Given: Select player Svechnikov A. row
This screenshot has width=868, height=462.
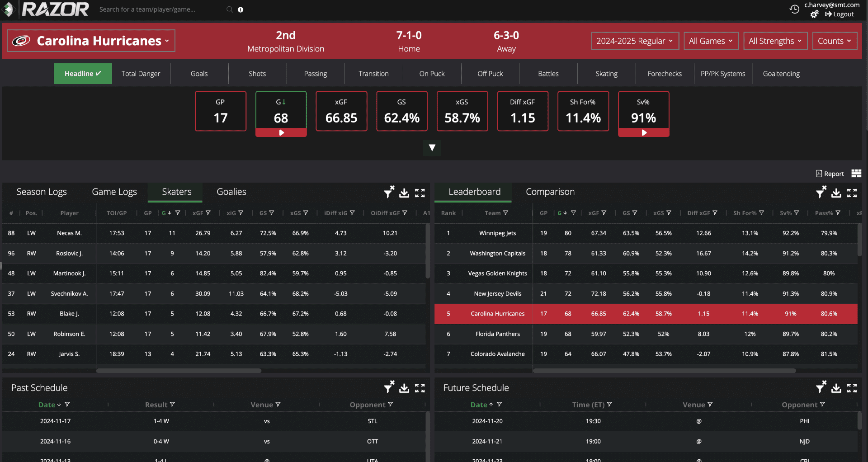Looking at the screenshot, I should pyautogui.click(x=214, y=294).
